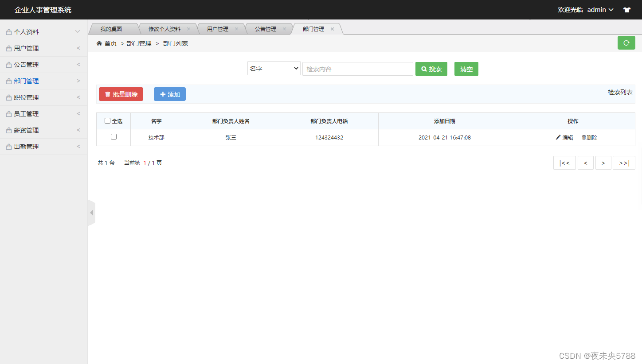Go to next page with > button
Screen dimensions: 642x364
click(x=603, y=163)
